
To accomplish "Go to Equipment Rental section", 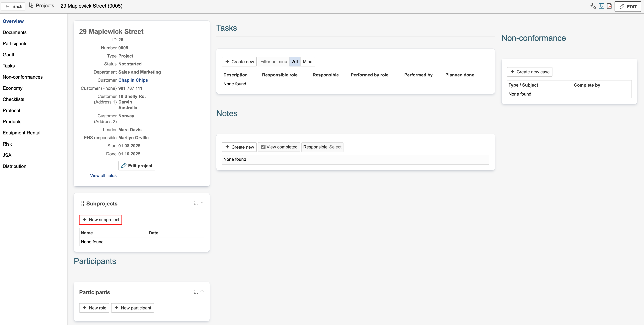I will (21, 133).
